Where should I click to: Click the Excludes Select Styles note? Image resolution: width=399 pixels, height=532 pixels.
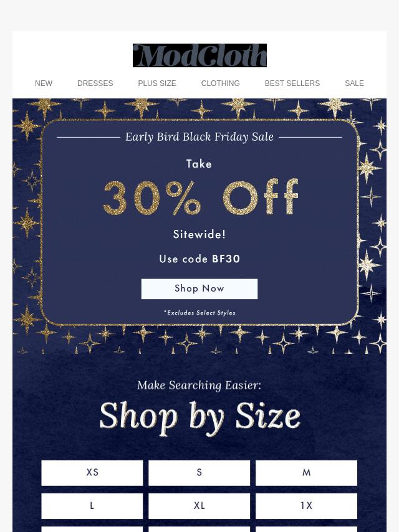(x=199, y=313)
